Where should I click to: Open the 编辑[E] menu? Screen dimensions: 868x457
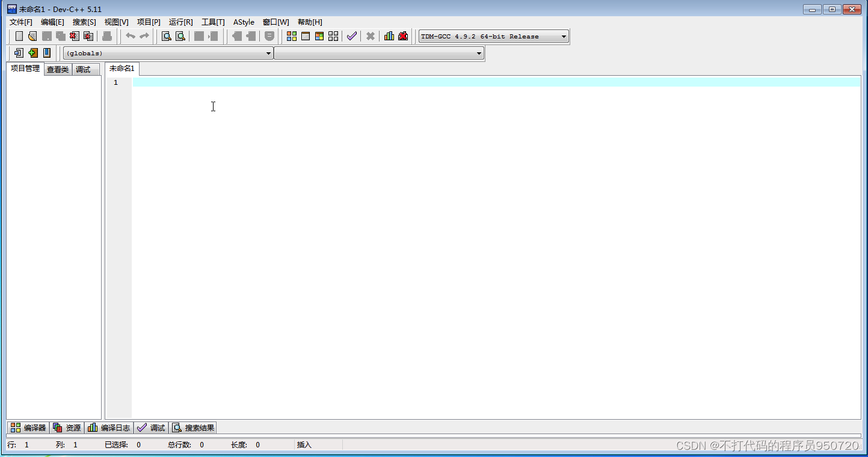coord(52,22)
